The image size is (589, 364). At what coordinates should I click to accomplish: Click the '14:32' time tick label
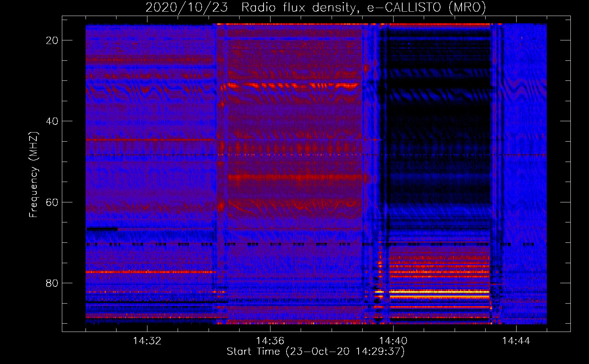[147, 341]
